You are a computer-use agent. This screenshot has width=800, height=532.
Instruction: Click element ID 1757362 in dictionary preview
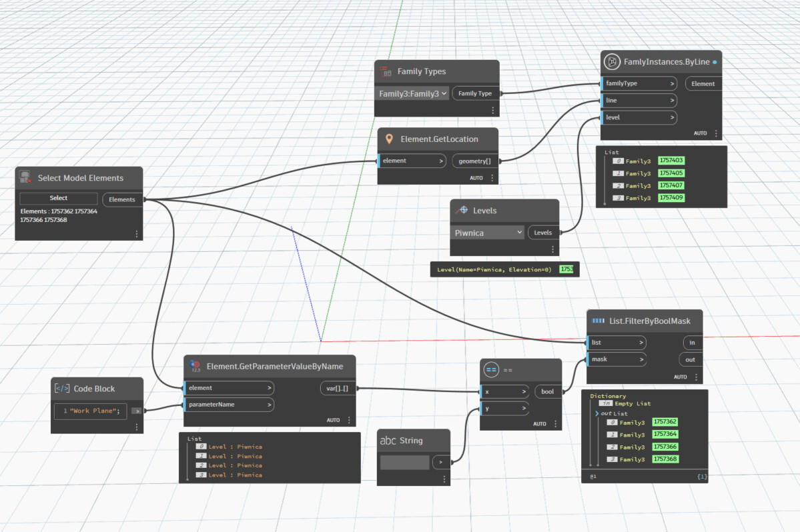click(665, 421)
